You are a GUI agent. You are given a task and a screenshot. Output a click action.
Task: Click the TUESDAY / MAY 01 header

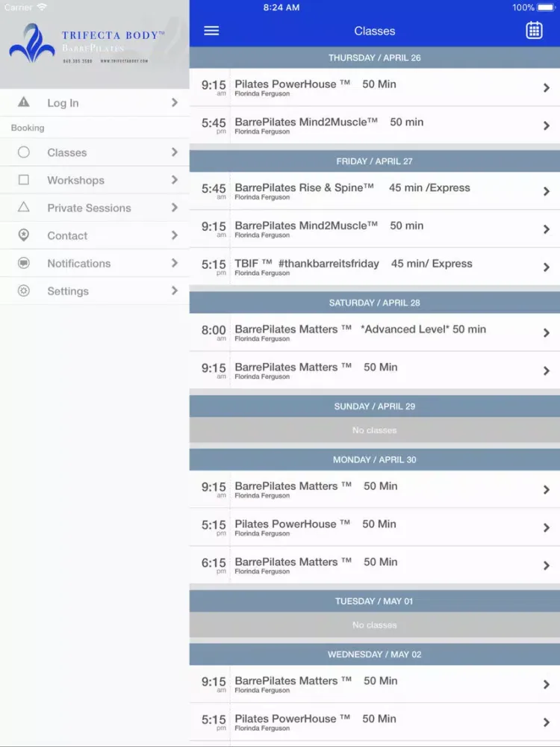click(375, 601)
